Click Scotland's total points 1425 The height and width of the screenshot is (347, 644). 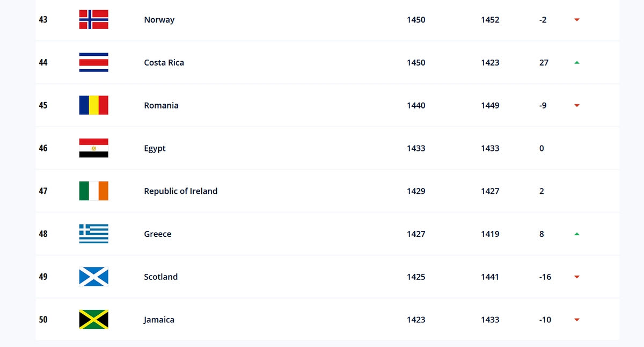(x=416, y=277)
